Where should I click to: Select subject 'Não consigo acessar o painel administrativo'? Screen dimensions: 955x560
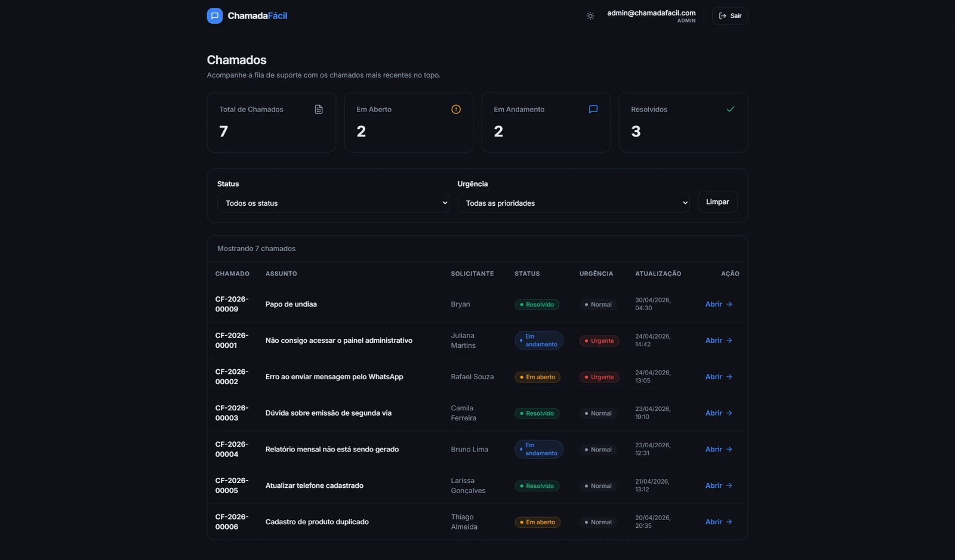[x=339, y=341]
